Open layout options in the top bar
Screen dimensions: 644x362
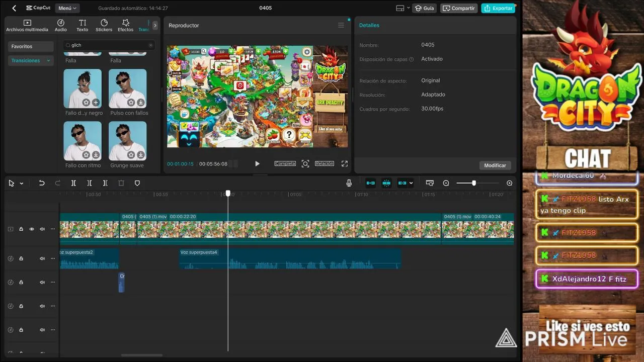[x=403, y=8]
